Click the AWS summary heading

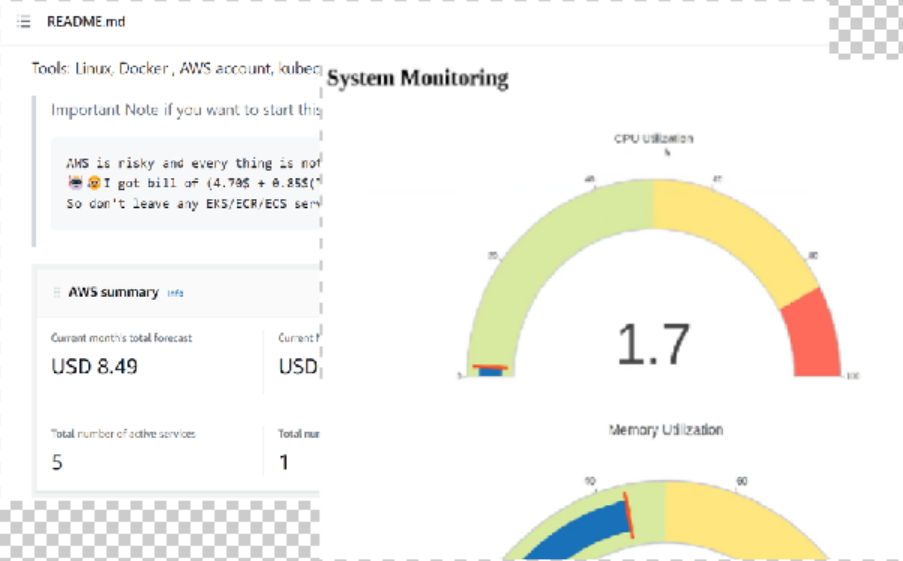113,292
